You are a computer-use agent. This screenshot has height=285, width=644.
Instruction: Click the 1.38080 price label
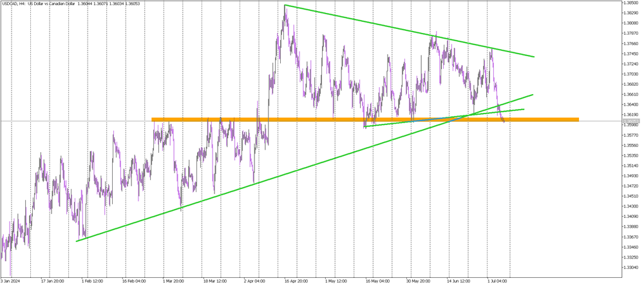click(x=632, y=23)
